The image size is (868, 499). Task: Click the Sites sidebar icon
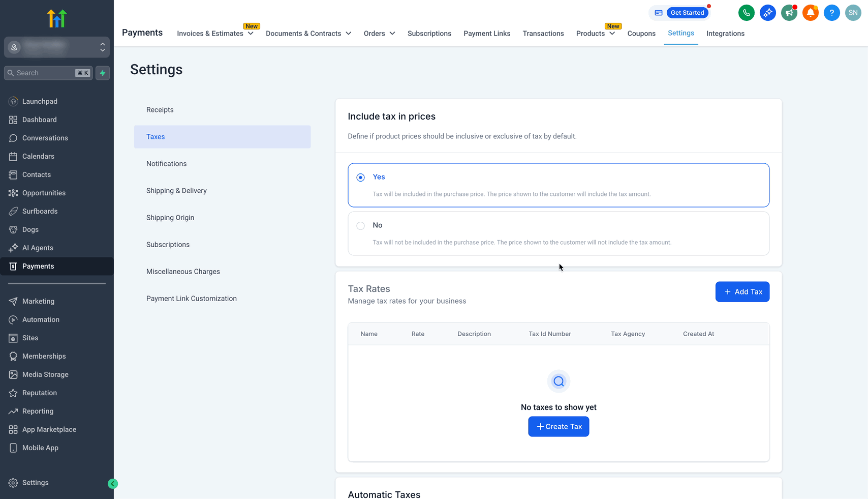[13, 338]
